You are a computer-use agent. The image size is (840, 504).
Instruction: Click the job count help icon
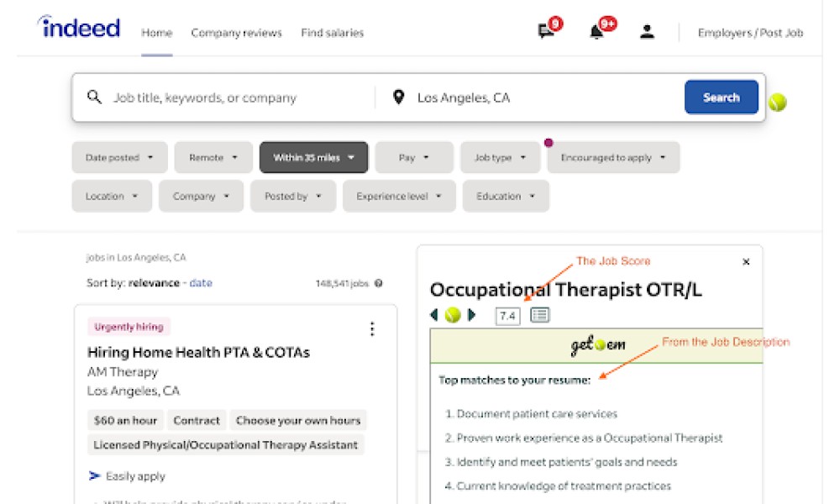[378, 283]
